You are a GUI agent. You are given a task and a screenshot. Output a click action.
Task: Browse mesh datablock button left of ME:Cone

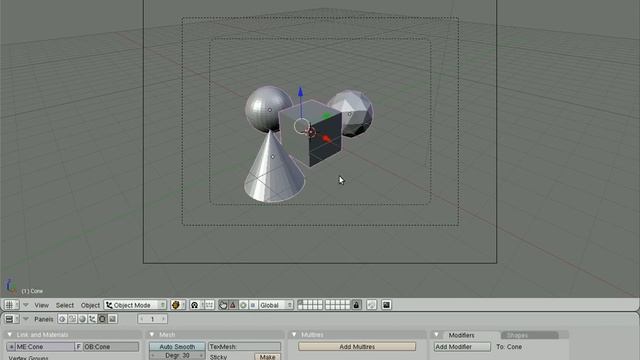tap(11, 347)
